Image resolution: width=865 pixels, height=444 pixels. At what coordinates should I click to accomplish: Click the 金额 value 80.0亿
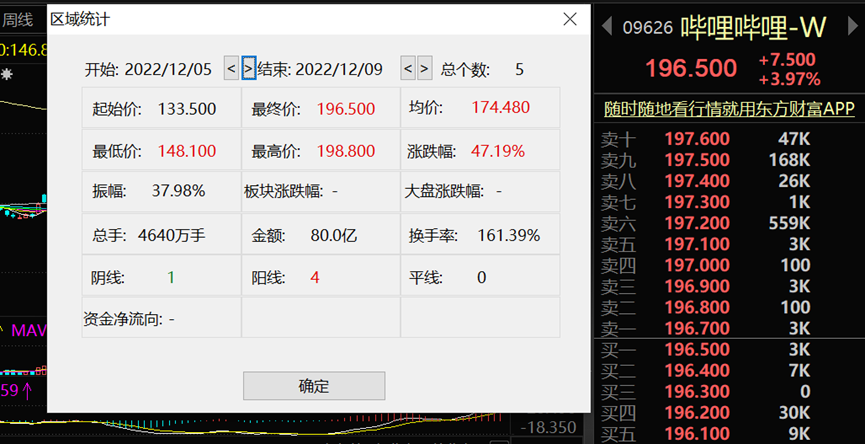[x=334, y=236]
